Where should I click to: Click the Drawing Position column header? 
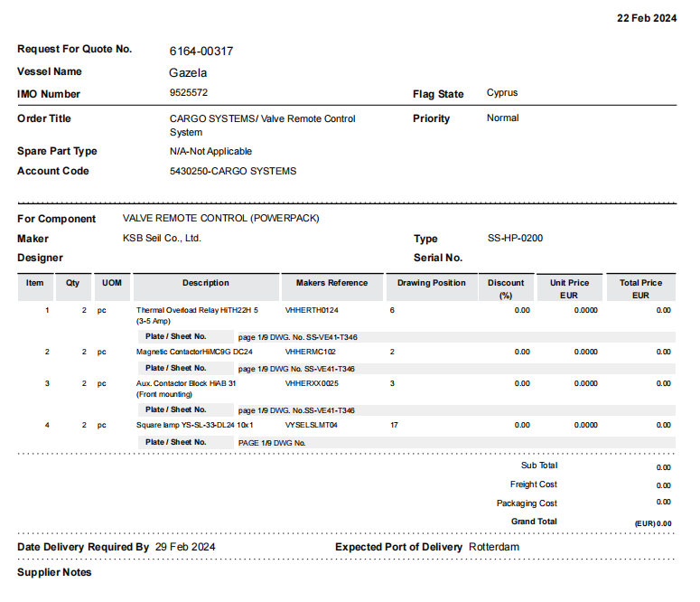coord(431,283)
